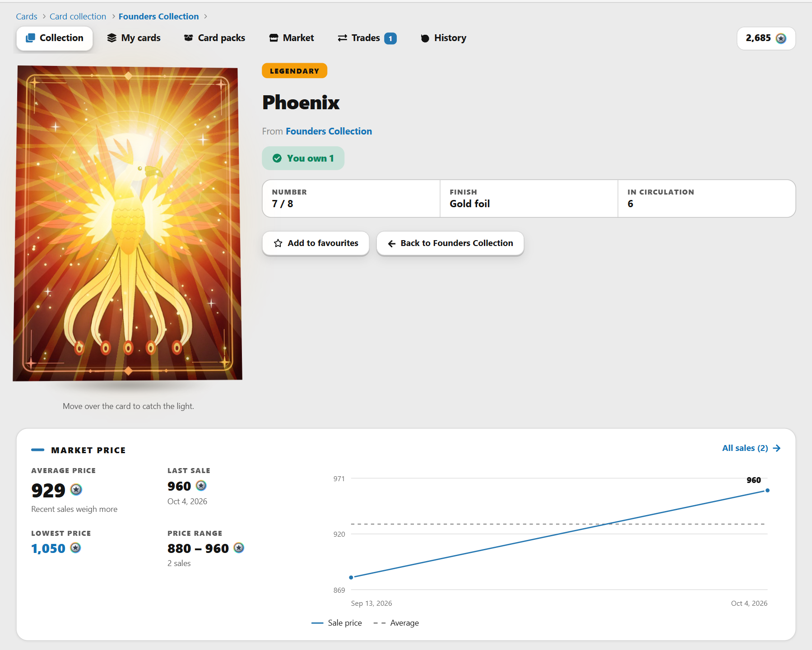Screen dimensions: 812x650
Task: Click the coin icon beside 2,685 balance
Action: pos(781,38)
